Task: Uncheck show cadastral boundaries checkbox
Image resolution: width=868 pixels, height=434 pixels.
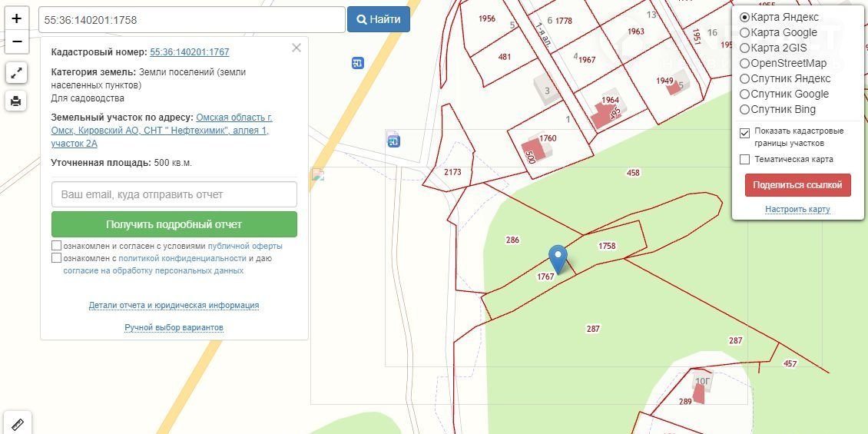Action: (744, 133)
